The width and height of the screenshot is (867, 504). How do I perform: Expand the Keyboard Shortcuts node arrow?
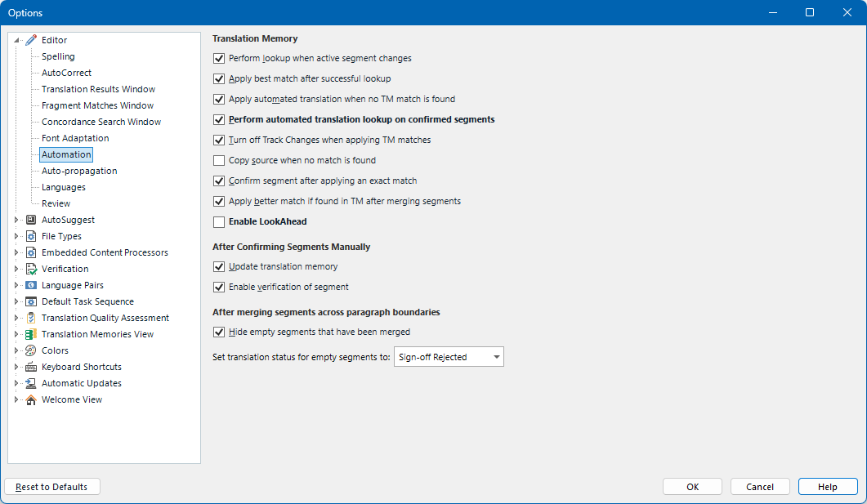pyautogui.click(x=16, y=367)
